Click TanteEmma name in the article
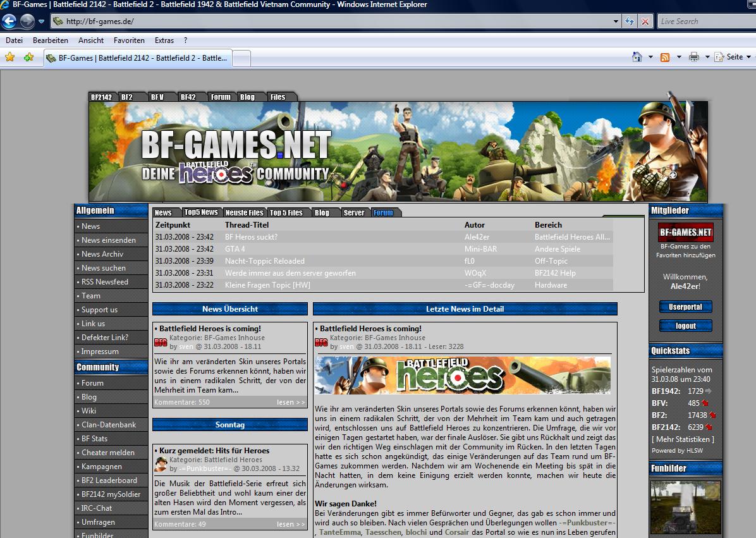756x538 pixels. point(340,532)
